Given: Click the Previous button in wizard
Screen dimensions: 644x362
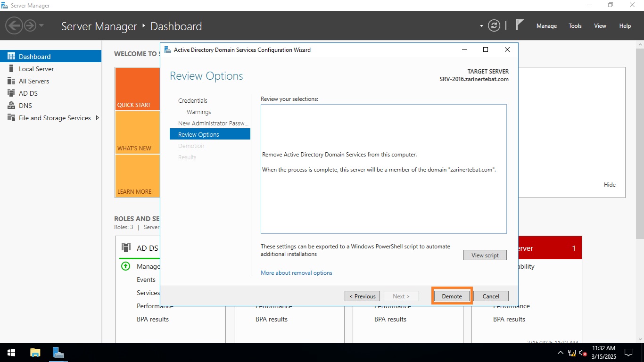Looking at the screenshot, I should pyautogui.click(x=363, y=296).
